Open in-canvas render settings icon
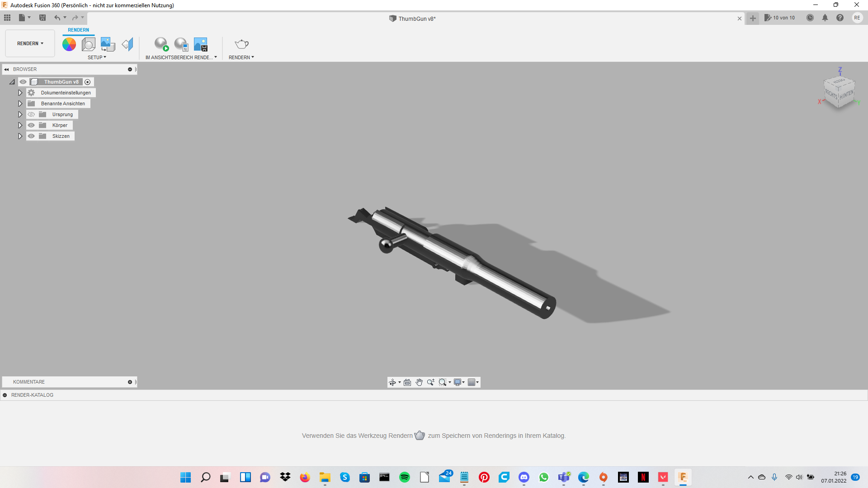Viewport: 868px width, 488px height. 181,44
